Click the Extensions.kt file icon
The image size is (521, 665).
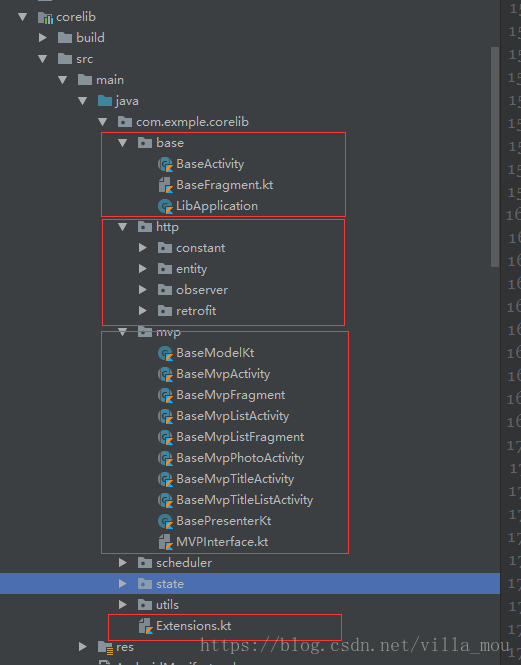tap(146, 626)
